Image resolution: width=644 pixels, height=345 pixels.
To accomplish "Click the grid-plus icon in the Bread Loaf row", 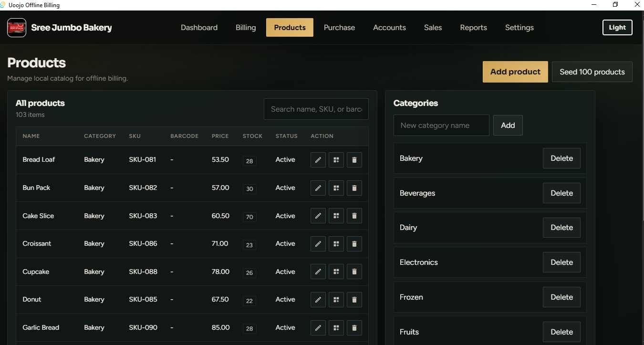I will click(336, 160).
